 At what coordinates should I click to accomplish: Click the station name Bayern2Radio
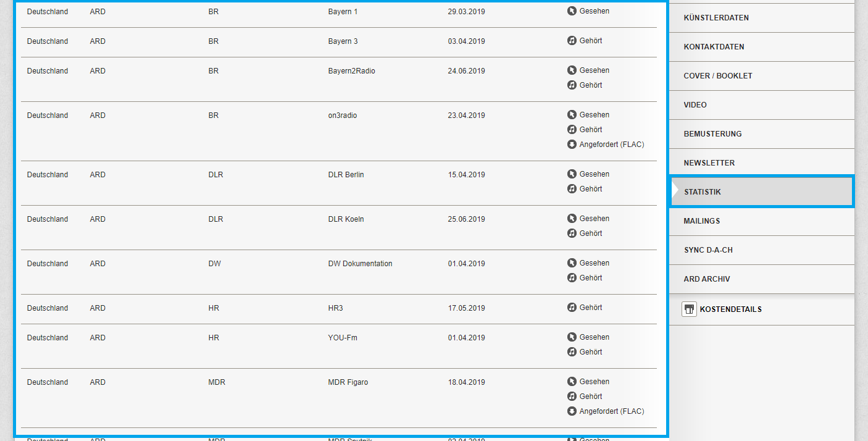351,71
